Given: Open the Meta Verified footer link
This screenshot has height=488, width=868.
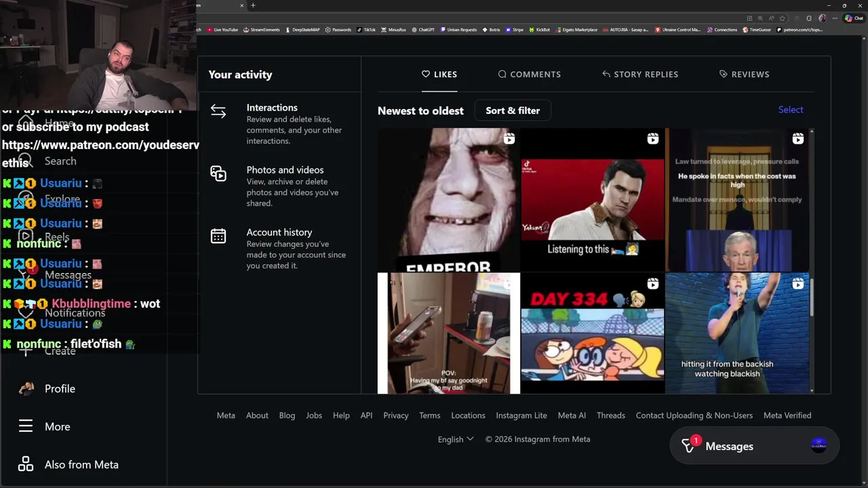Looking at the screenshot, I should click(x=787, y=415).
